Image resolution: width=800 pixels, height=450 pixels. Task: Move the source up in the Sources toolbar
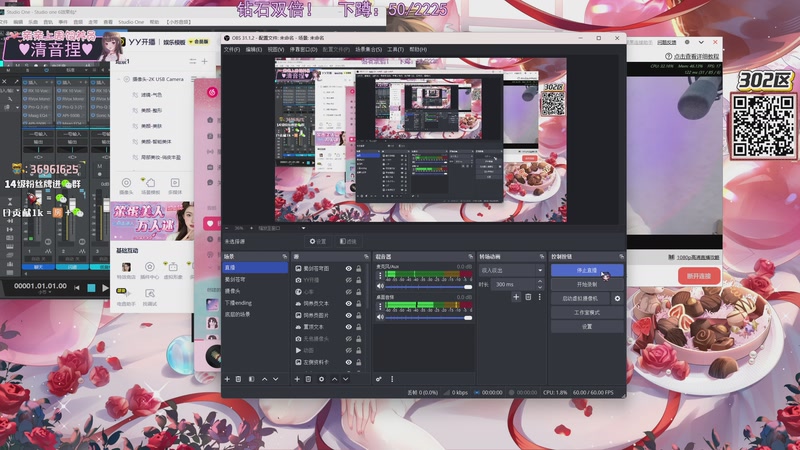click(334, 379)
